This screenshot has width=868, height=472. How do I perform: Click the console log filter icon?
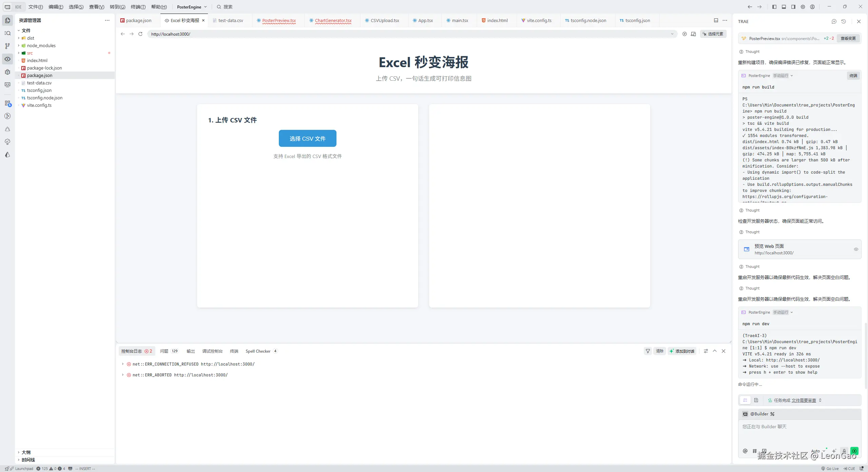pyautogui.click(x=648, y=351)
